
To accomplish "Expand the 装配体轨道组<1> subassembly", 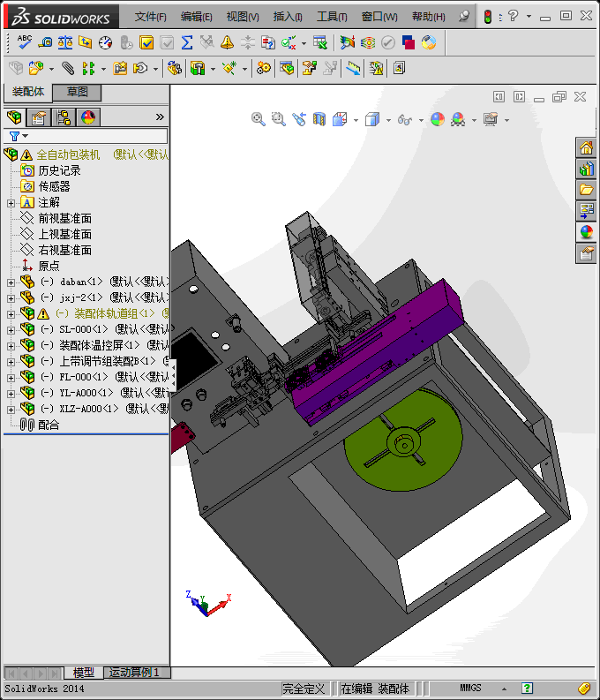I will [11, 314].
